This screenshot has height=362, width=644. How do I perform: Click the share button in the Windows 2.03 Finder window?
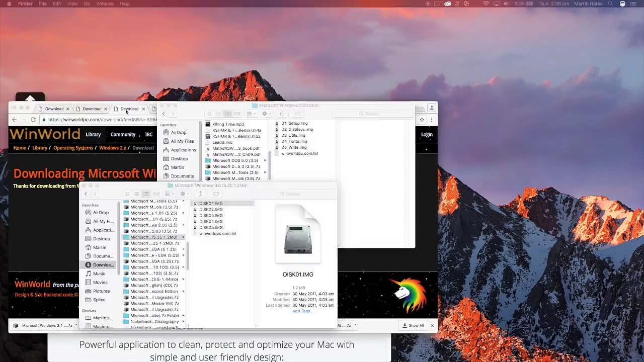pos(282,114)
